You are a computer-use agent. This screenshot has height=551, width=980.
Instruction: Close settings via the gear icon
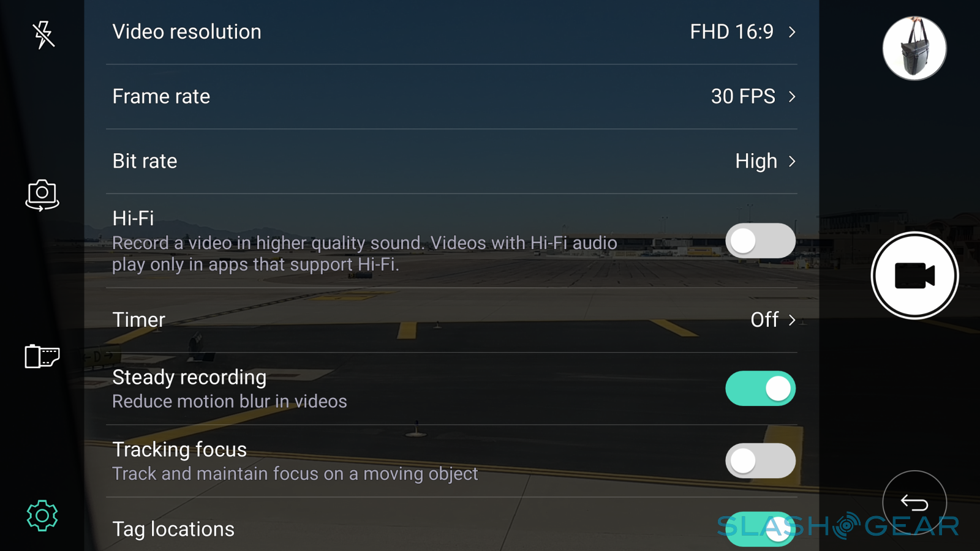[42, 515]
